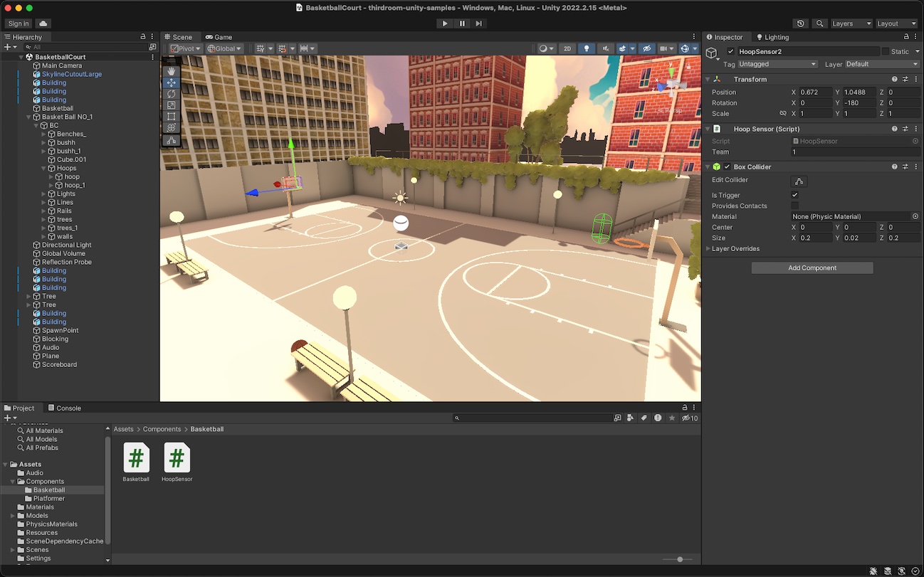Switch to the Game tab

219,37
